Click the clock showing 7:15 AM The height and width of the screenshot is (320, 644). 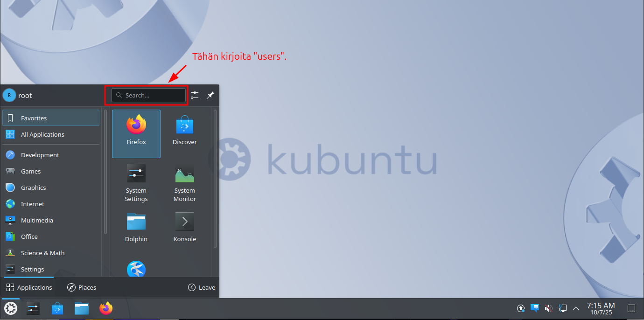[601, 308]
